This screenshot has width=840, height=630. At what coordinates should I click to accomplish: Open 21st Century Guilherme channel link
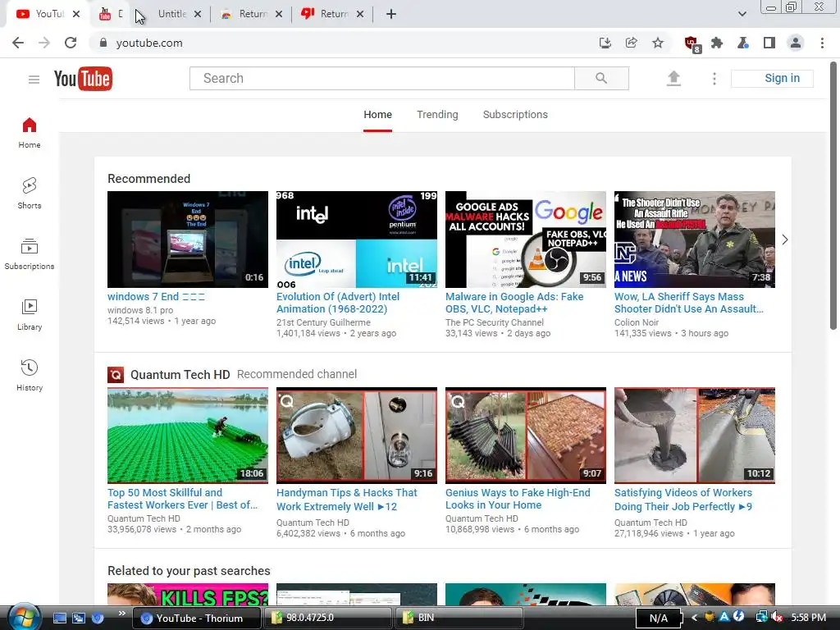click(x=323, y=322)
